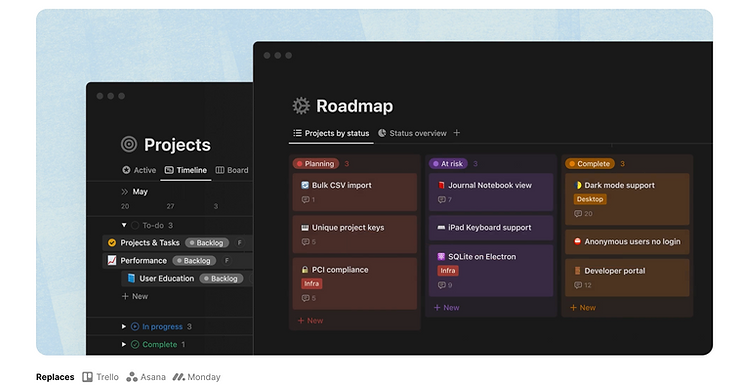The width and height of the screenshot is (740, 388).
Task: Click the Projects target icon
Action: coord(129,144)
